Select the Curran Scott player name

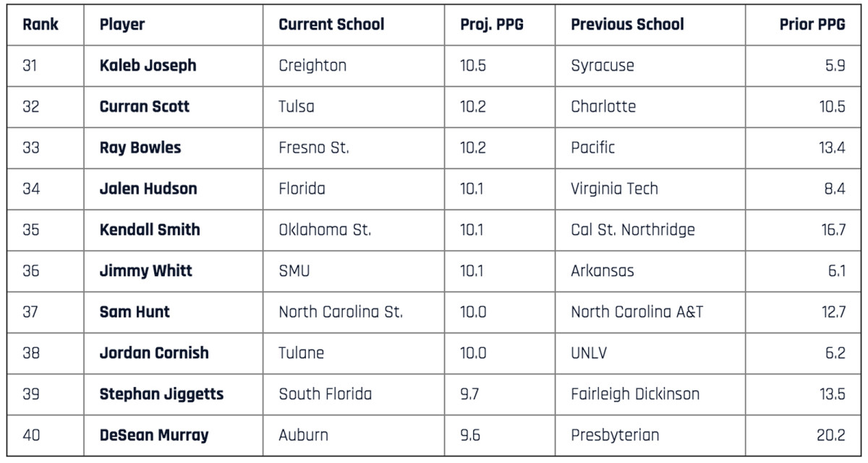[145, 107]
